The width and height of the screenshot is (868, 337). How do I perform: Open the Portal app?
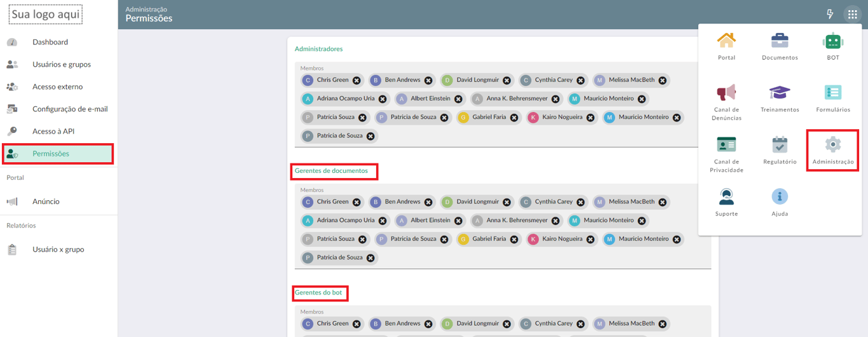[x=726, y=46]
